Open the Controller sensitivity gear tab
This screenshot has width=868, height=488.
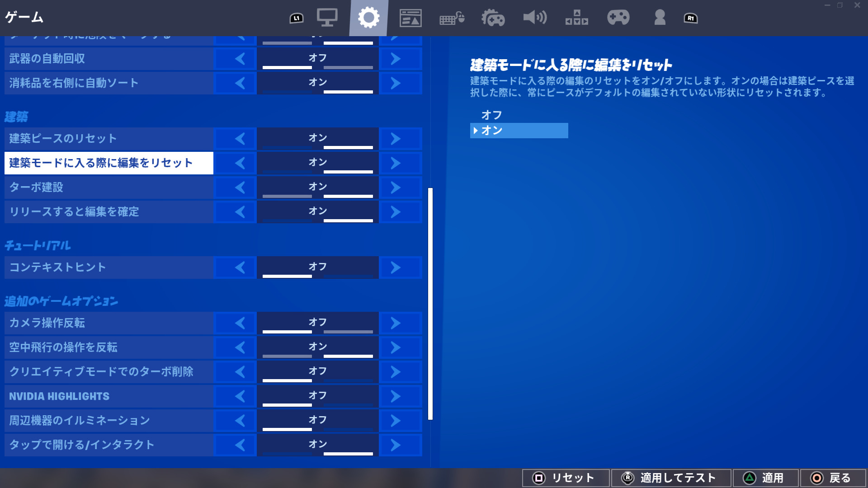pos(493,18)
